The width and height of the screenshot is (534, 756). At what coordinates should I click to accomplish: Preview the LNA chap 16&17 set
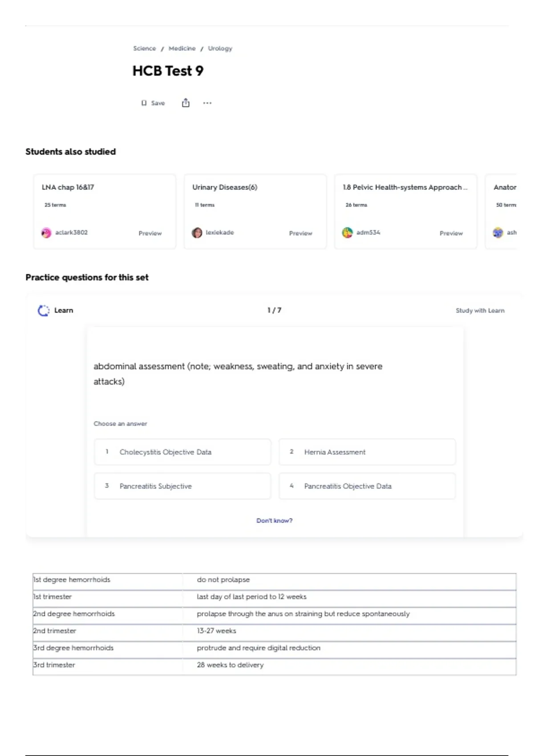pos(150,233)
